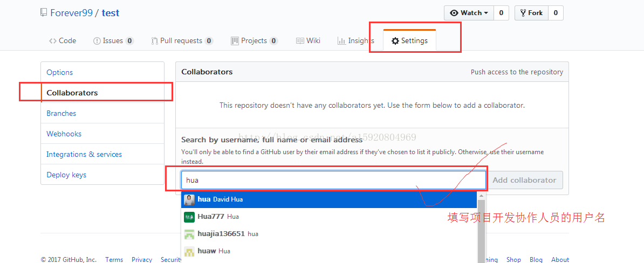Click the Wiki book icon
The image size is (644, 263).
(x=300, y=41)
